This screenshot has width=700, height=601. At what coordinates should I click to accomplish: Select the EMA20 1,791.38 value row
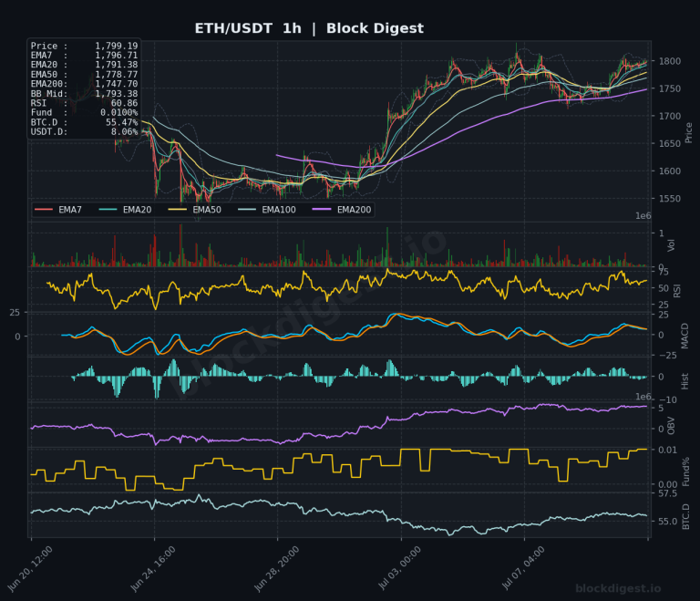tap(85, 65)
